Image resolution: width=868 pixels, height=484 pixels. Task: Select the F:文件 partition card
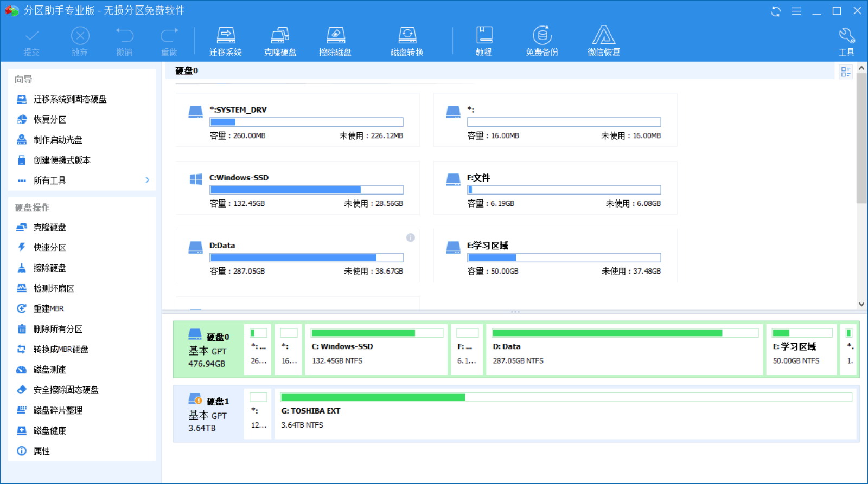tap(556, 188)
